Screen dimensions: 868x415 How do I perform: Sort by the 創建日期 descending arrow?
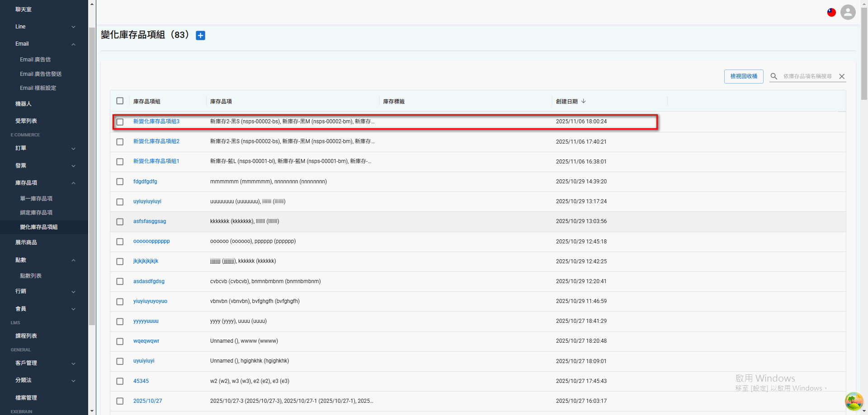point(584,101)
